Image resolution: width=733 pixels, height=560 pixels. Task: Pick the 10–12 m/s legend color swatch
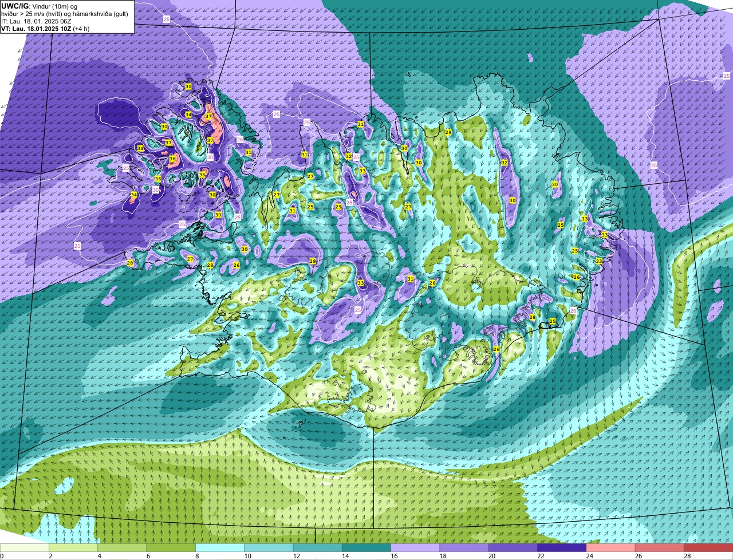pos(269,548)
